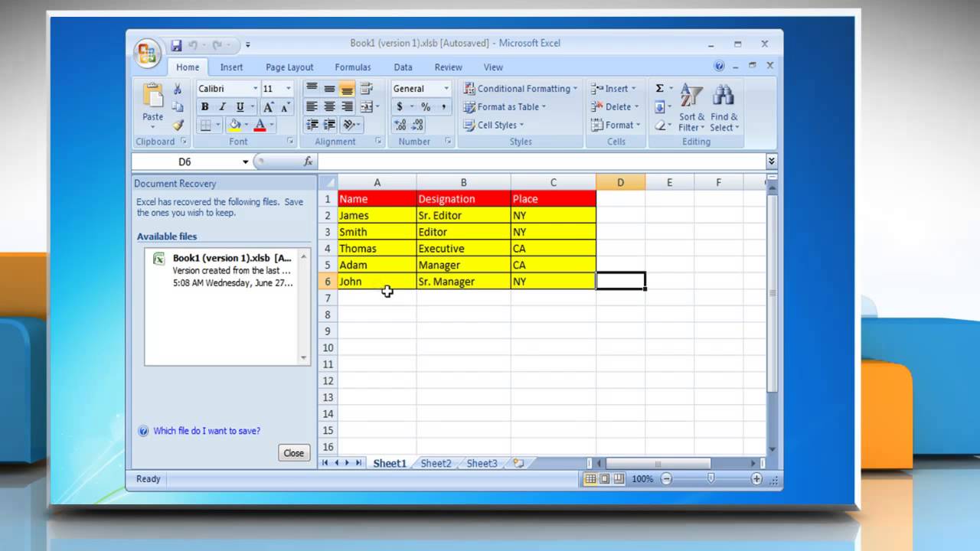Decrease font size
Image resolution: width=980 pixels, height=551 pixels.
[285, 107]
